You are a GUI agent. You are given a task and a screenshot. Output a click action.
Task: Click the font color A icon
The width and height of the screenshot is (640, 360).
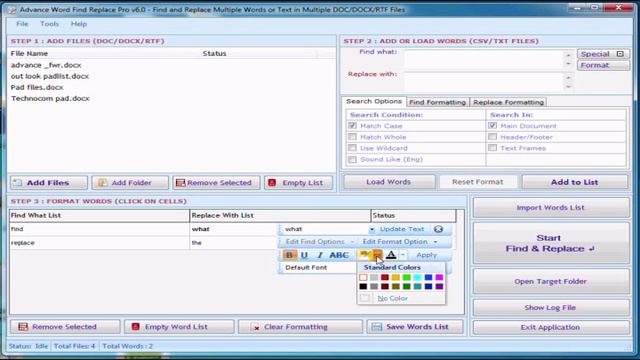coord(391,255)
